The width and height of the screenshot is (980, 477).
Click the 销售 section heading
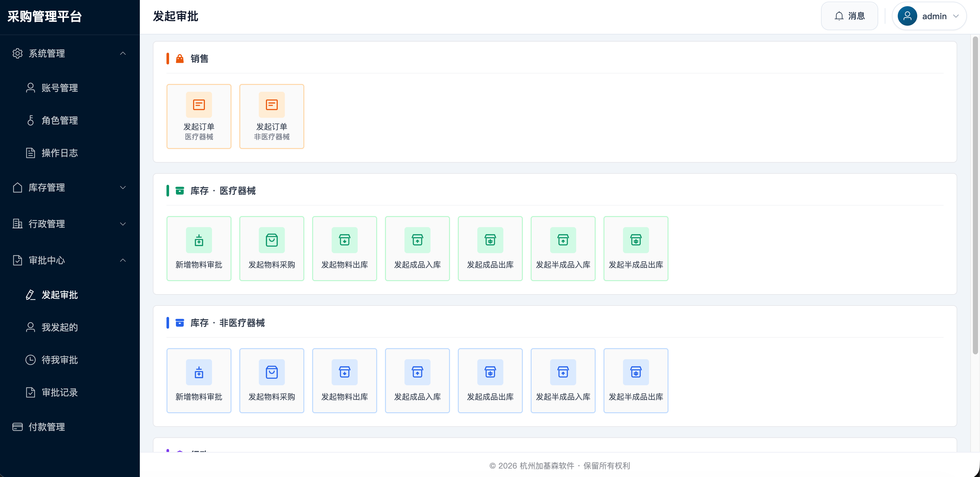[x=199, y=59]
